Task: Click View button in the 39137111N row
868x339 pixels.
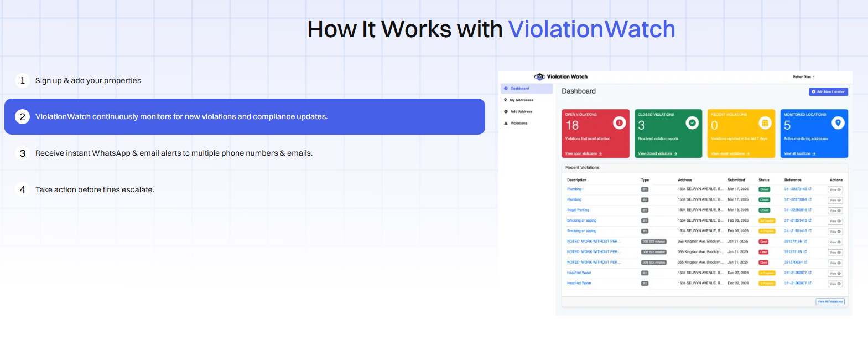Action: pyautogui.click(x=835, y=253)
